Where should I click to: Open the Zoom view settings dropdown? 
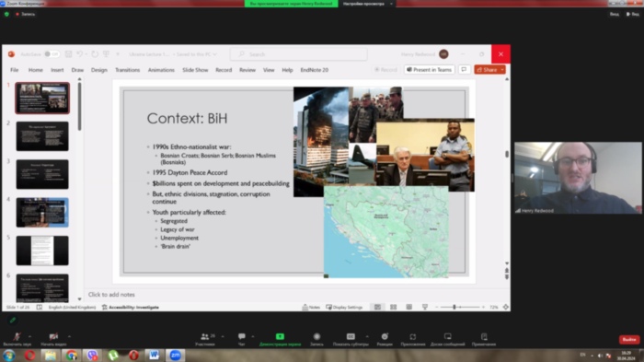pyautogui.click(x=368, y=4)
